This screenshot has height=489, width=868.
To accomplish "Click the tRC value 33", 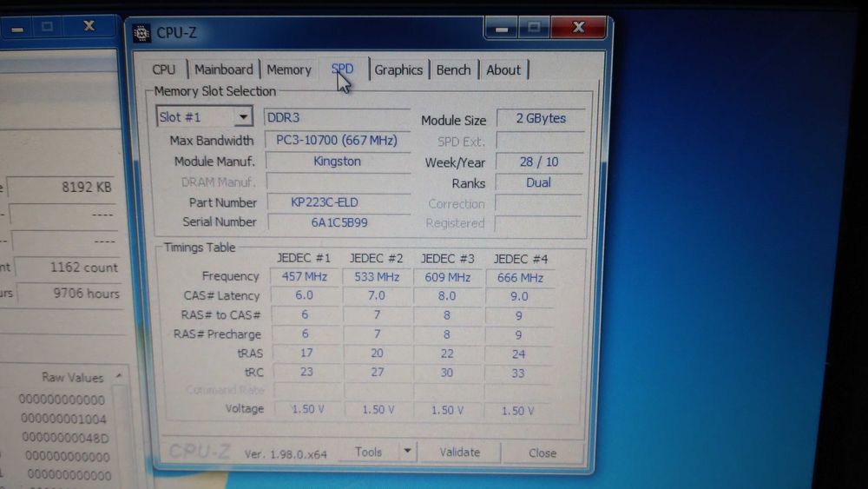I will pyautogui.click(x=517, y=373).
